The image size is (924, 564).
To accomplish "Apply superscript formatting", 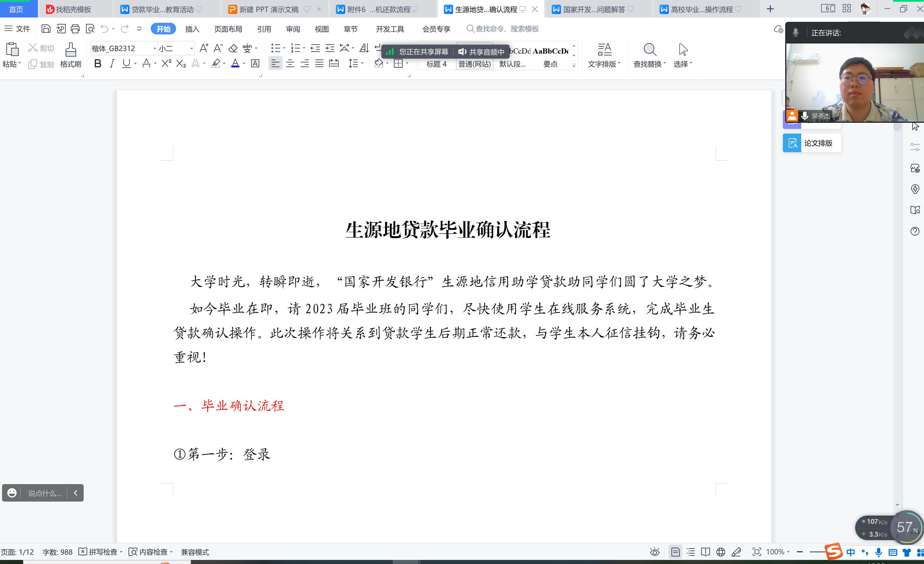I will coord(166,64).
